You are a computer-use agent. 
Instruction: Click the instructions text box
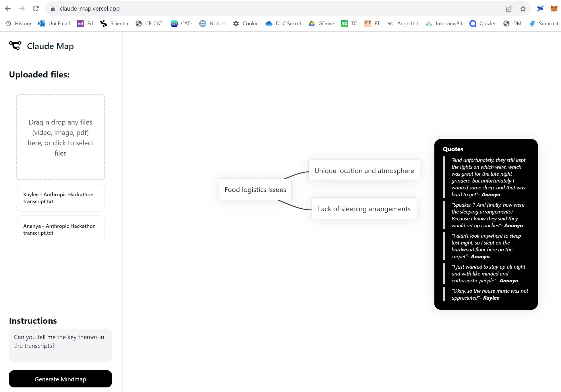60,345
